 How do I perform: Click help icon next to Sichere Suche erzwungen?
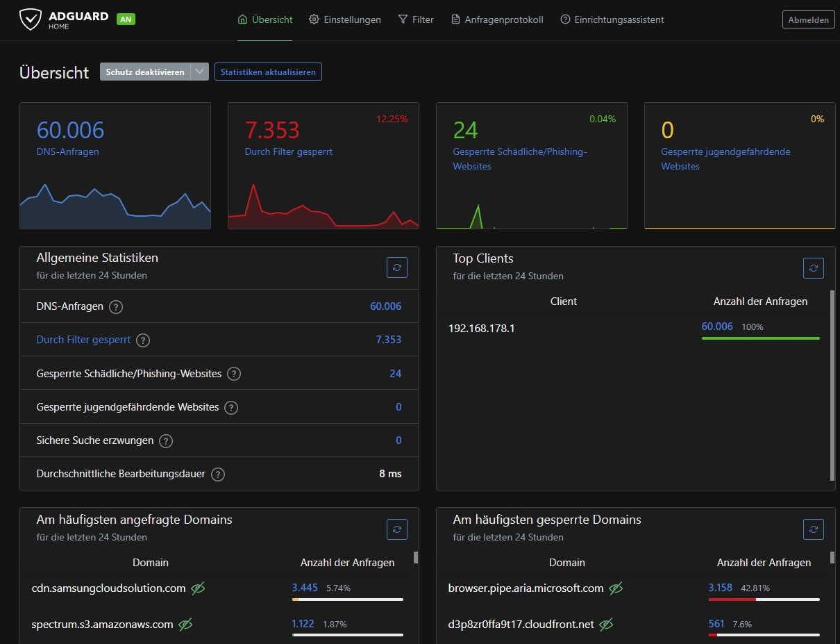click(x=166, y=440)
